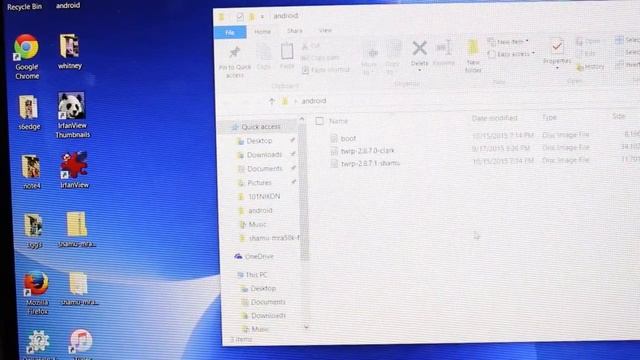Toggle the select-all checkbox beside Name

click(320, 121)
